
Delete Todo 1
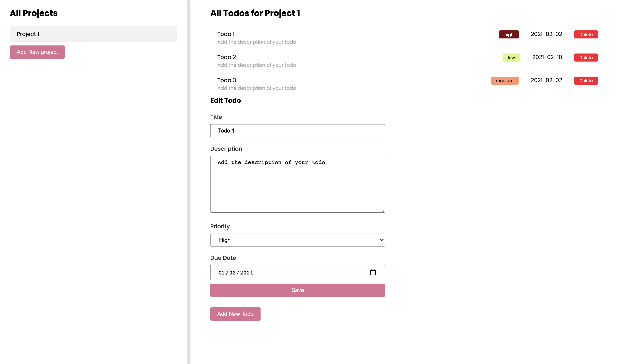coord(585,34)
